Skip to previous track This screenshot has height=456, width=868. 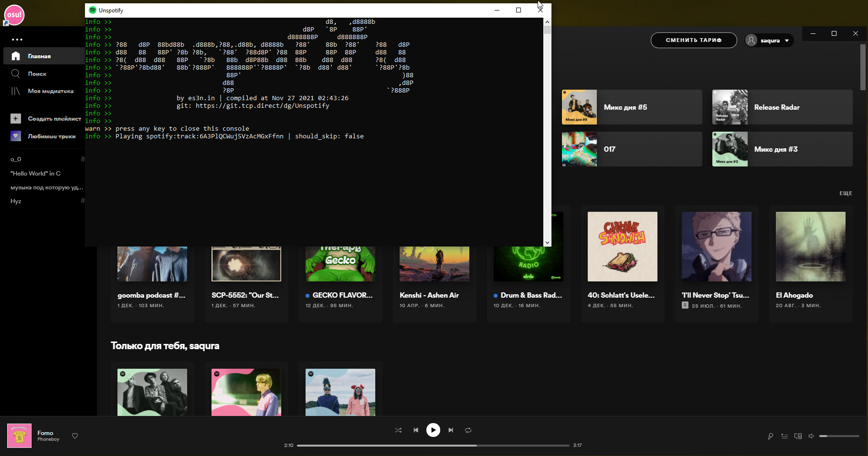pos(416,430)
